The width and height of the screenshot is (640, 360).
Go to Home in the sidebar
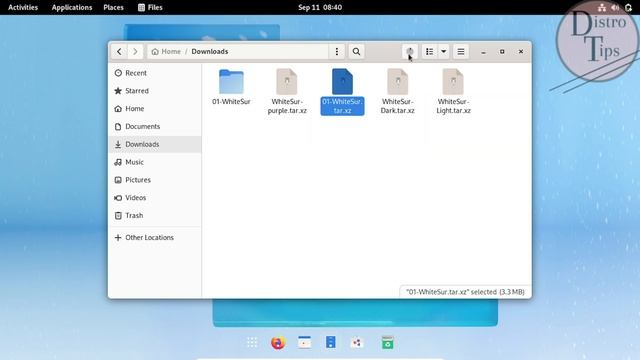[x=155, y=109]
